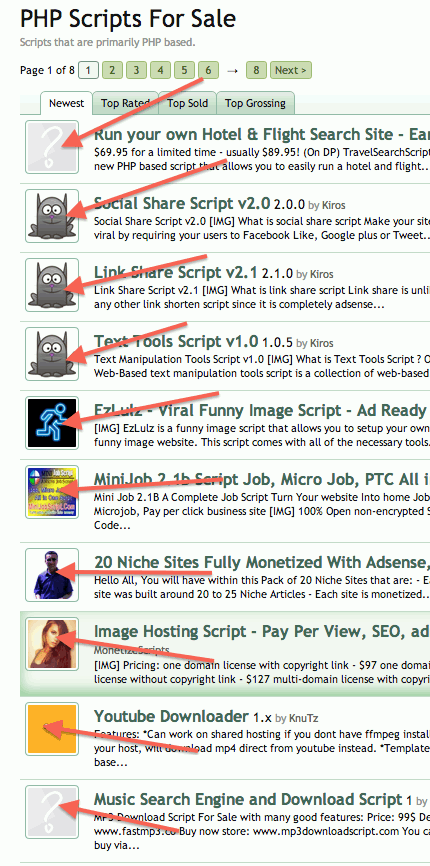This screenshot has height=866, width=430.
Task: Visit author Kiros on Social Share Script
Action: click(x=333, y=205)
